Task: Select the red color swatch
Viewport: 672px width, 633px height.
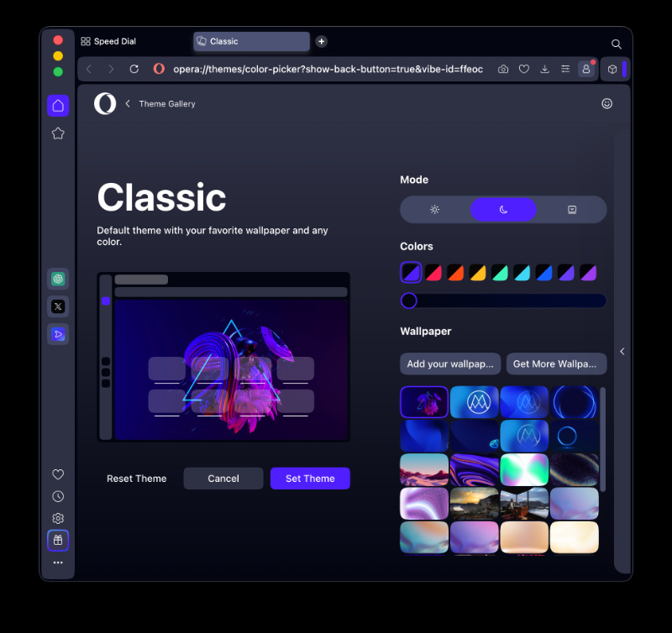Action: pyautogui.click(x=433, y=272)
